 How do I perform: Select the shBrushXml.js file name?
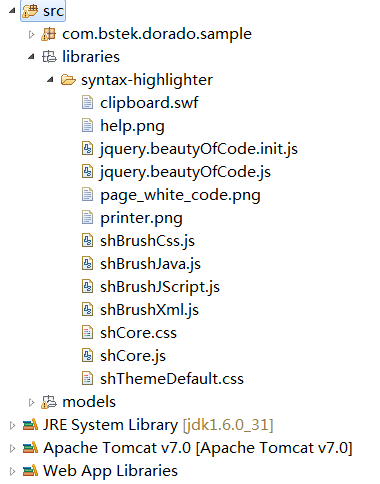pyautogui.click(x=149, y=310)
